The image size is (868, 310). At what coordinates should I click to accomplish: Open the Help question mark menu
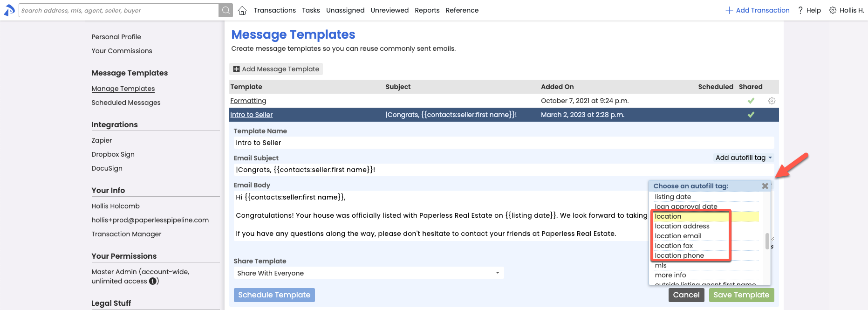[809, 10]
